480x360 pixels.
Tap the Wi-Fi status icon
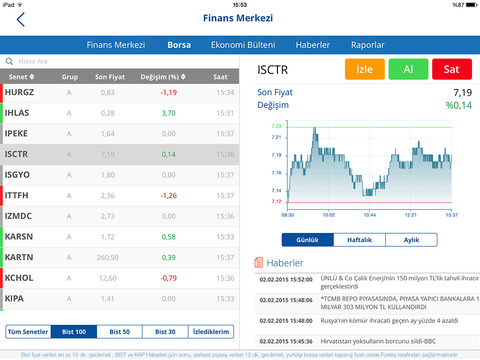(20, 5)
